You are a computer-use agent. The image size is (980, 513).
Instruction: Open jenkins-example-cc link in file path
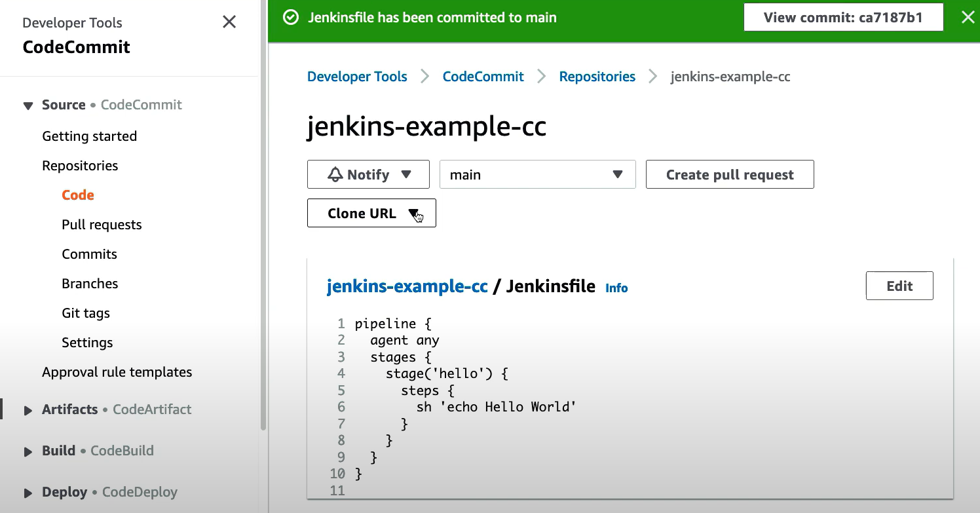pos(407,286)
